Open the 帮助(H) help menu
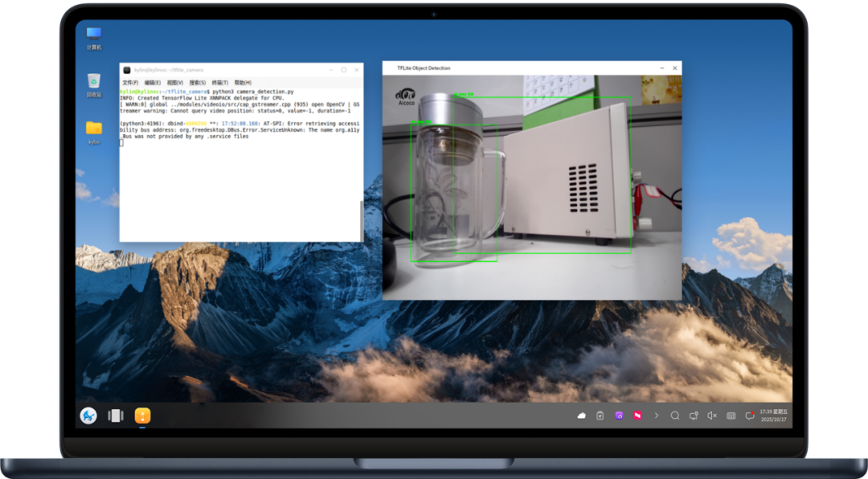 pyautogui.click(x=243, y=83)
